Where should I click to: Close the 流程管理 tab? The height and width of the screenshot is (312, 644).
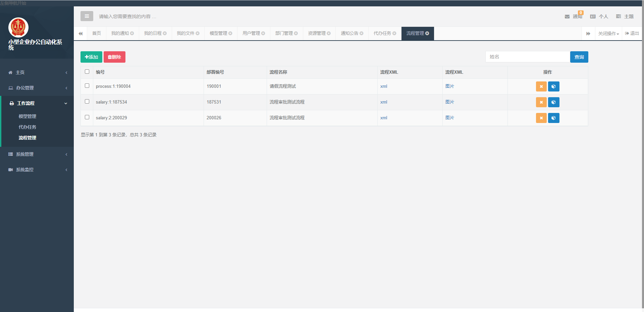coord(427,34)
